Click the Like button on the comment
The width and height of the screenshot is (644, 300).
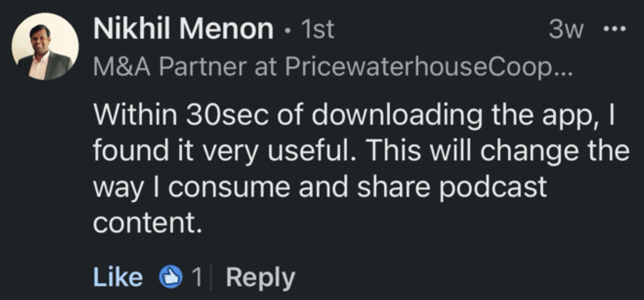[x=118, y=277]
